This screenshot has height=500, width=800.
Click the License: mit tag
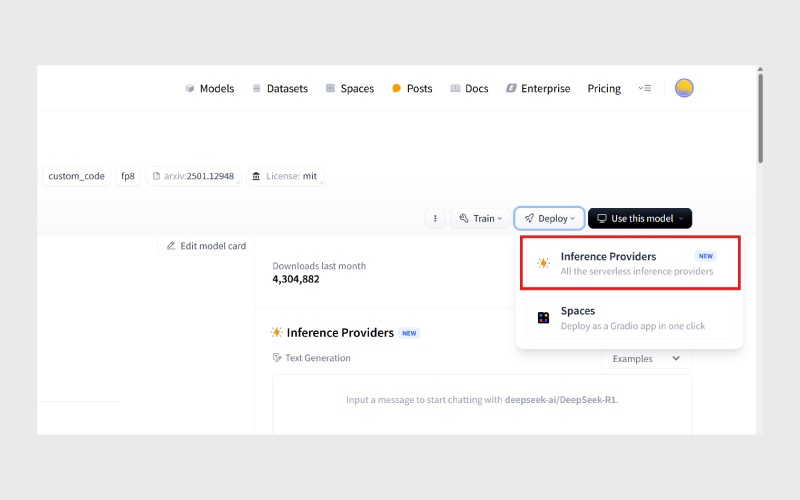pos(285,176)
